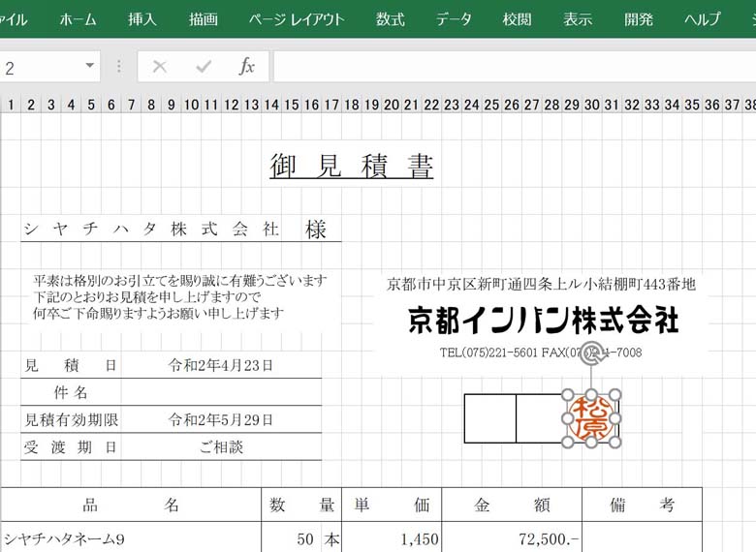
Task: Select column header 25
Action: [491, 105]
